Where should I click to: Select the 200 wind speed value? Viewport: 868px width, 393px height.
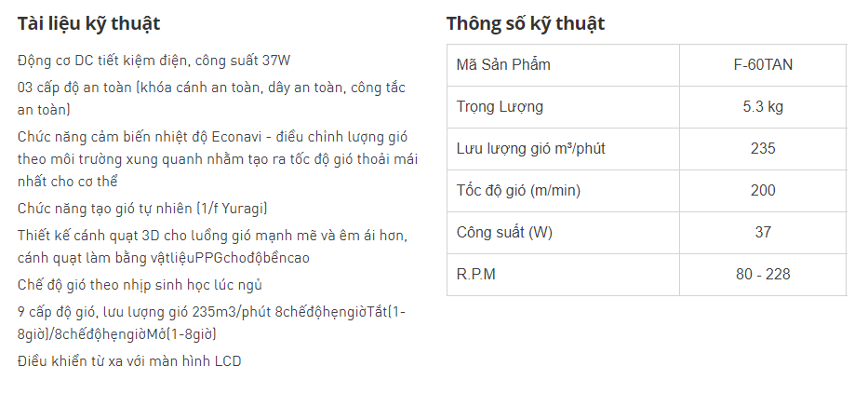[x=763, y=191]
